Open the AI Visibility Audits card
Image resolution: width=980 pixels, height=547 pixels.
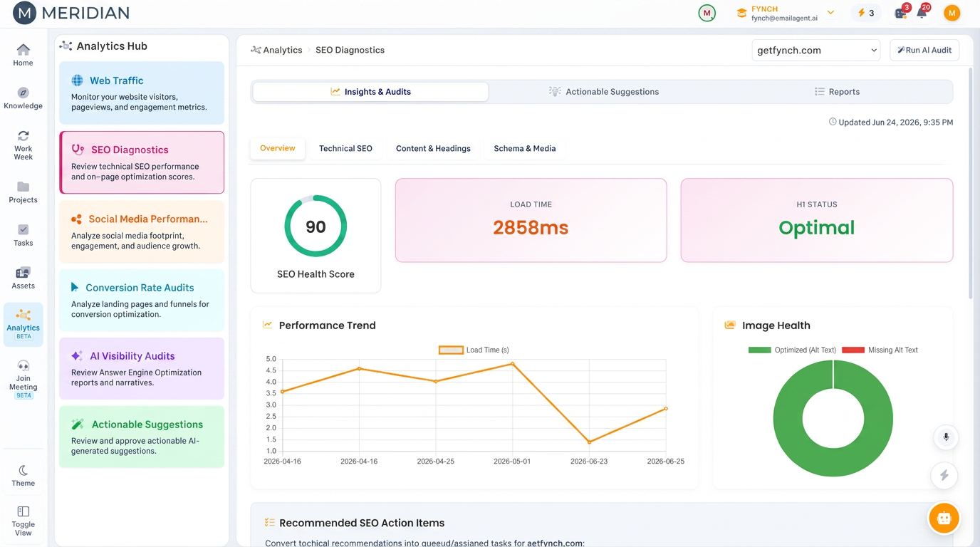(142, 368)
